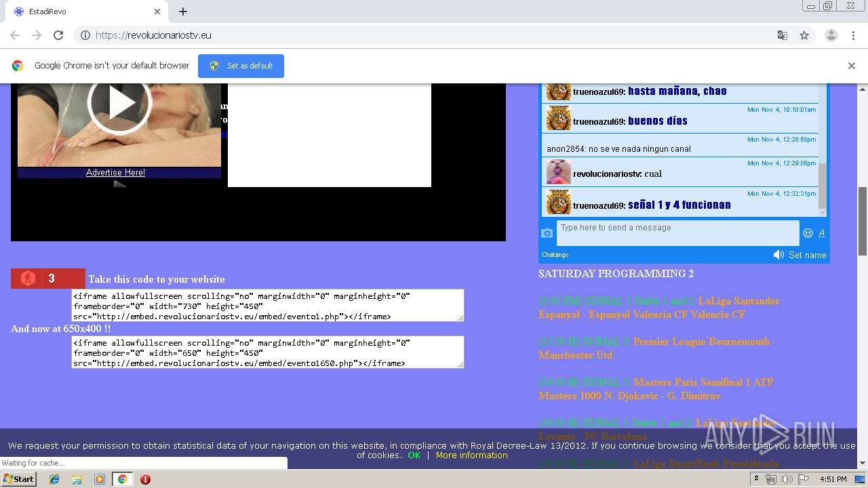Screen dimensions: 868x488
Task: Launch Internet Explorer from taskbar
Action: 54,479
